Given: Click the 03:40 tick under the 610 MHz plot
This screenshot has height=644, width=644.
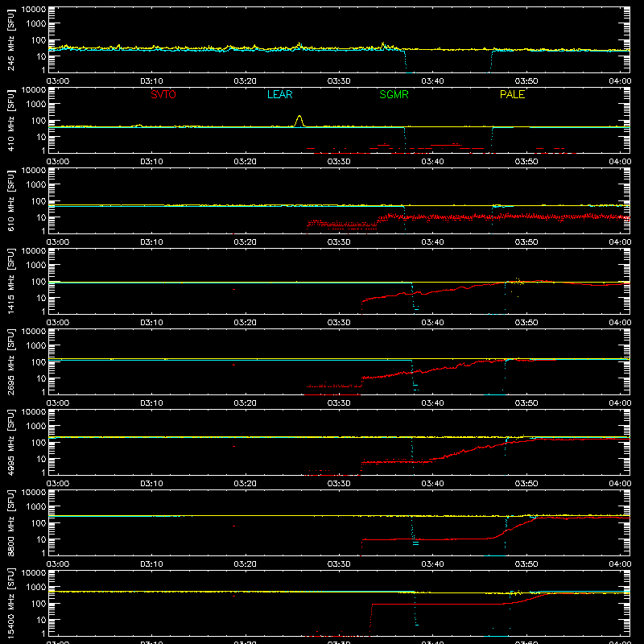Looking at the screenshot, I should coord(432,242).
